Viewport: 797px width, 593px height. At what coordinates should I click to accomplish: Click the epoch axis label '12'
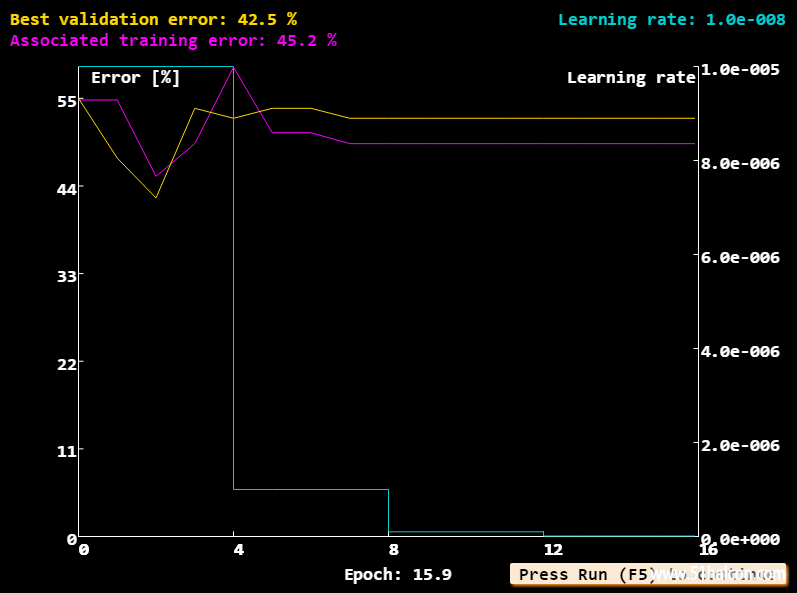(553, 549)
